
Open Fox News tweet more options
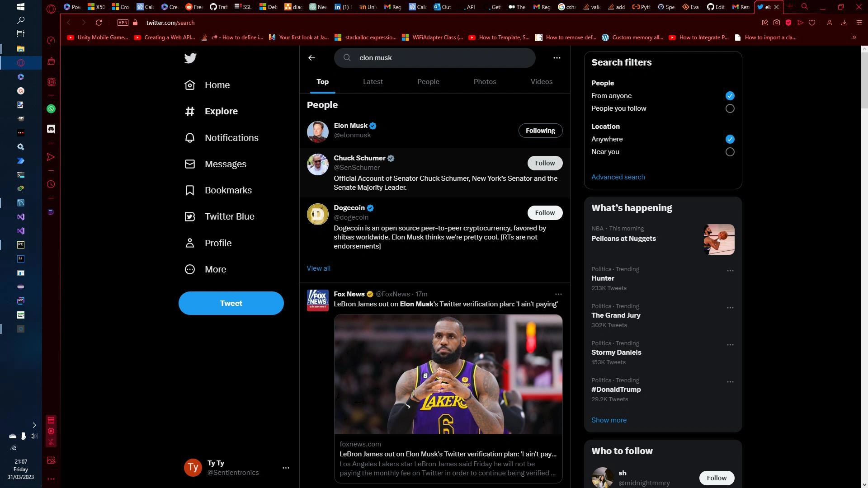click(558, 294)
